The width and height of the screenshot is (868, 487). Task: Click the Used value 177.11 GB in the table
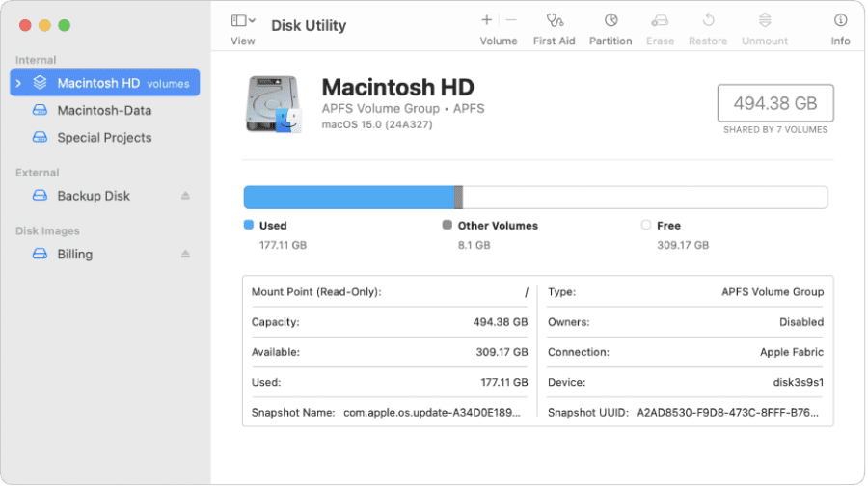504,383
